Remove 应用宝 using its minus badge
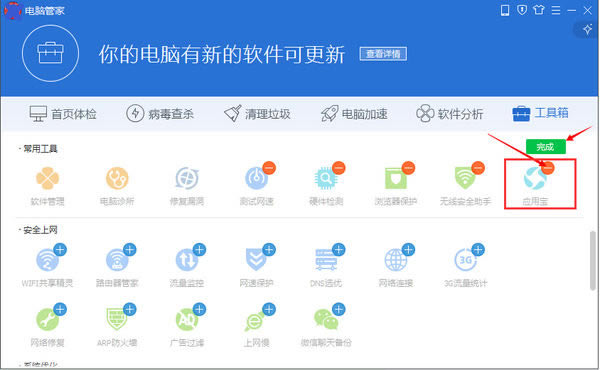 (548, 168)
